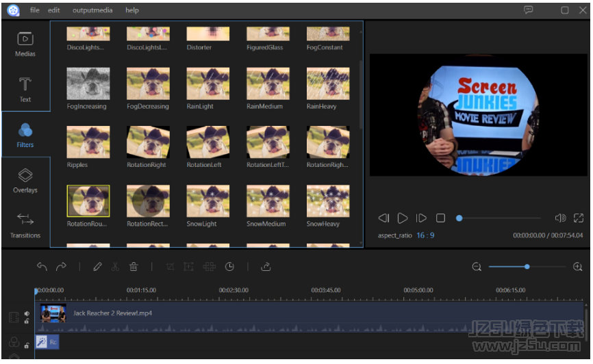Select the SnowLight filter thumbnail
Screen dimensions: 593x364
pos(207,201)
